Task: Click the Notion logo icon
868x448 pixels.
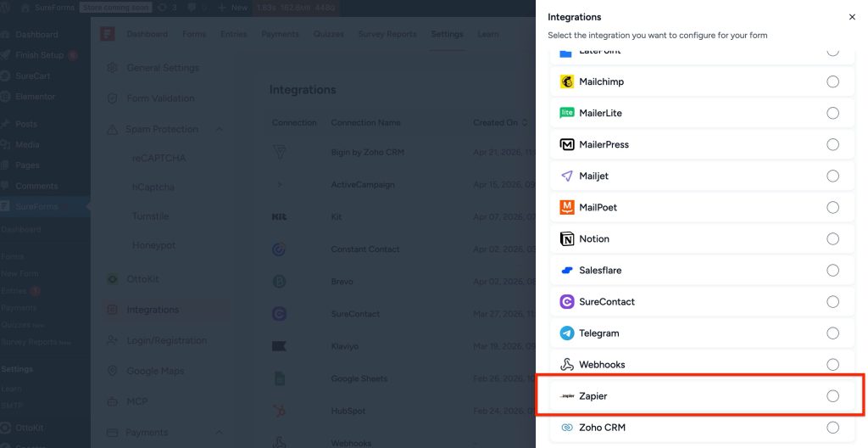Action: click(x=567, y=239)
